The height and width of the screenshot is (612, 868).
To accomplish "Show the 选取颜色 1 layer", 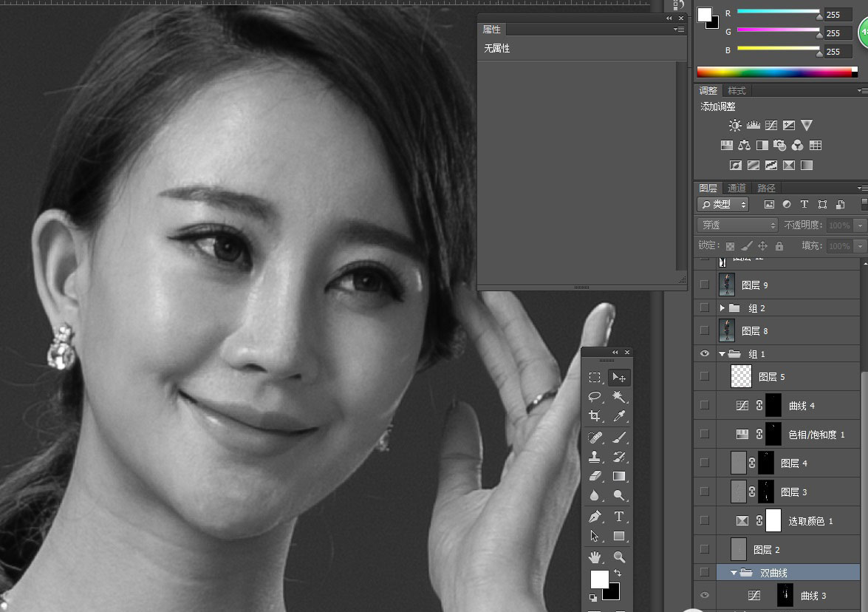I will coord(704,520).
